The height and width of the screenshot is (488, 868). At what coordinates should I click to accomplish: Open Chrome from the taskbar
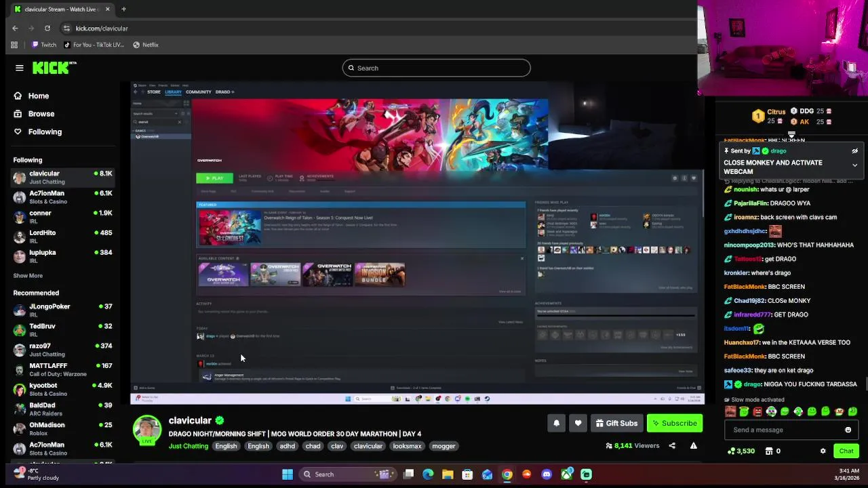507,474
